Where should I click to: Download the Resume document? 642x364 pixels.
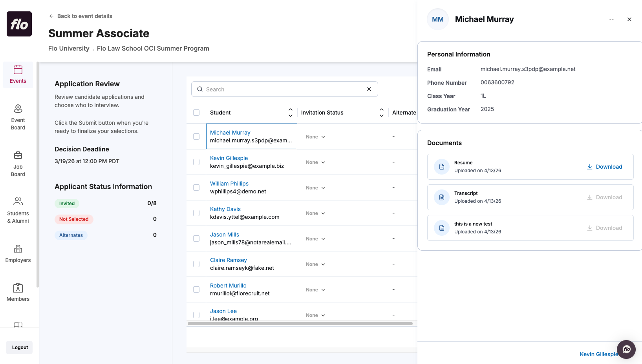coord(605,167)
